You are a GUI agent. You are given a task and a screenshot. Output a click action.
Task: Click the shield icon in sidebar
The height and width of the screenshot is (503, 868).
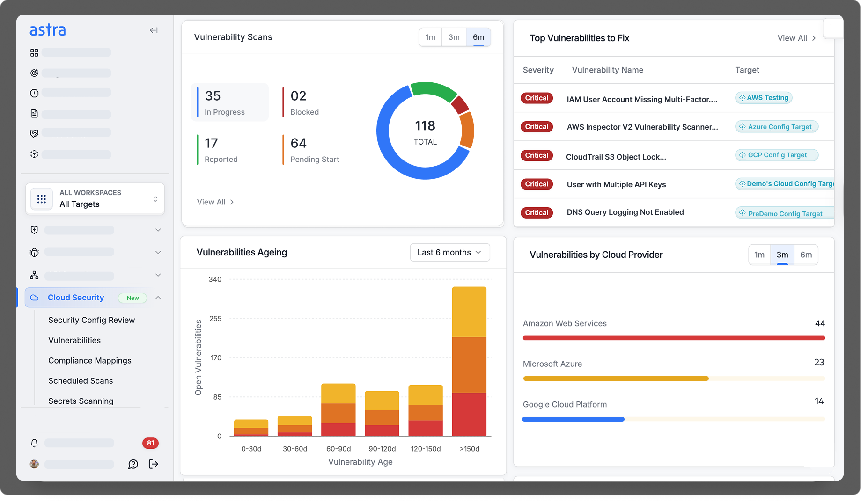[34, 230]
